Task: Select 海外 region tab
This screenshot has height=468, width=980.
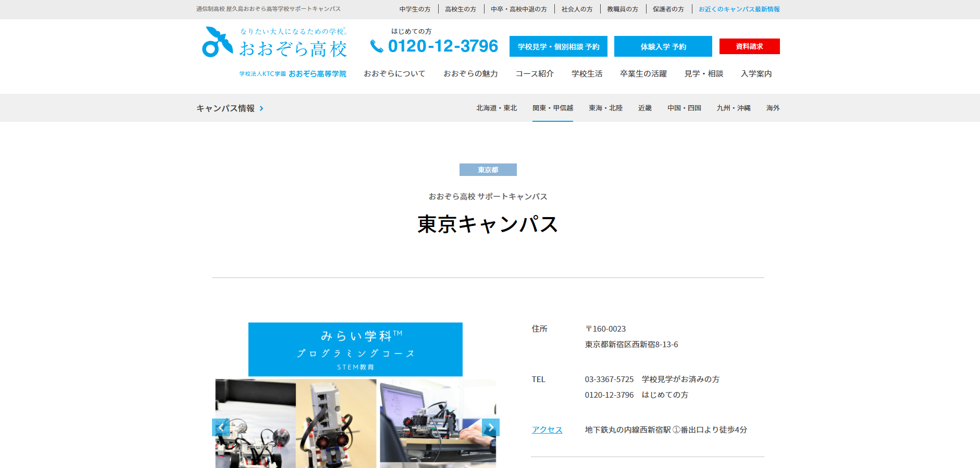Action: [773, 108]
